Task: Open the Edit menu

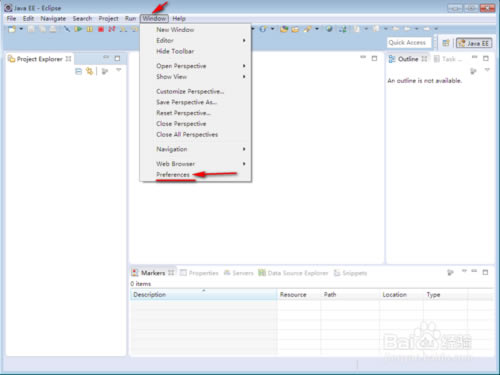Action: coord(28,18)
